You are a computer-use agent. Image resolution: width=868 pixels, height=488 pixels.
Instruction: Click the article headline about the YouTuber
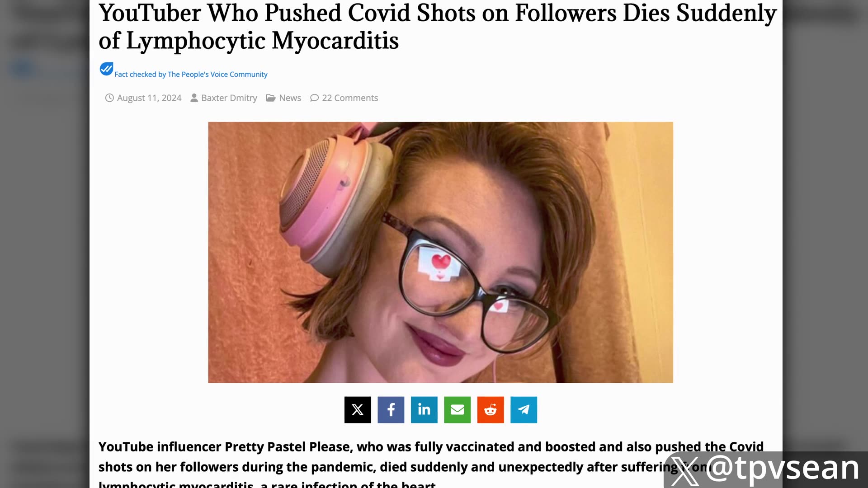[437, 26]
